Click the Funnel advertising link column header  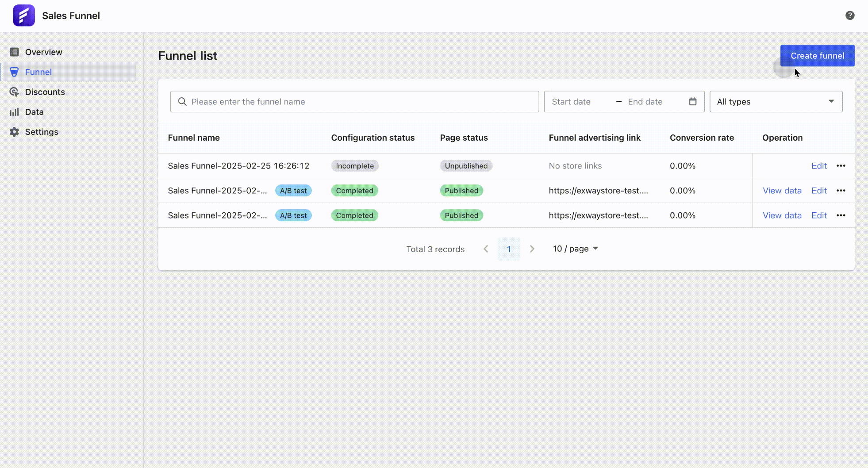tap(595, 138)
